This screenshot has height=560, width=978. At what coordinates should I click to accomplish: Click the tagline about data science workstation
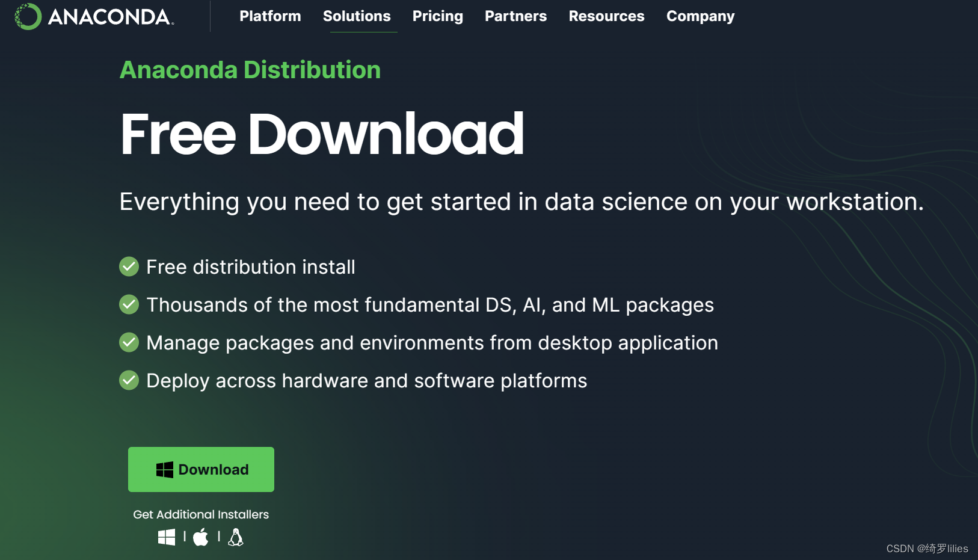click(521, 202)
